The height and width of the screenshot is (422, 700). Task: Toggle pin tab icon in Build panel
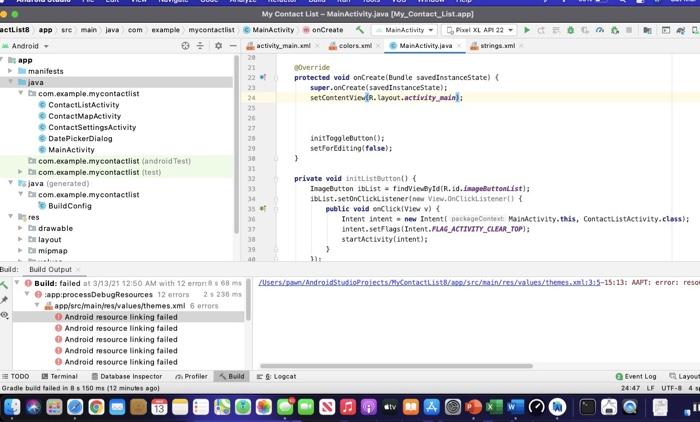click(x=4, y=300)
